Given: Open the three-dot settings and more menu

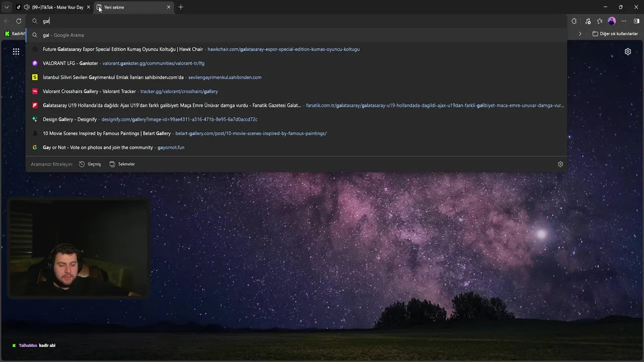Looking at the screenshot, I should click(624, 21).
